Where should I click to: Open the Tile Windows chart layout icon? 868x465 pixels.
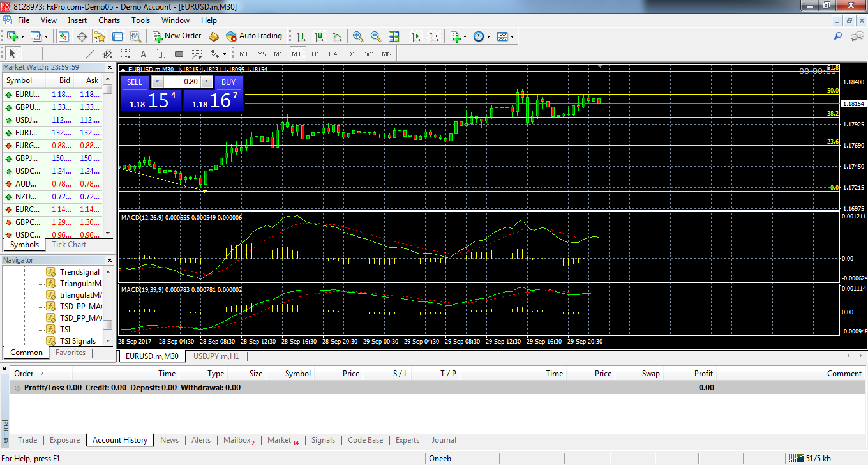(x=394, y=36)
